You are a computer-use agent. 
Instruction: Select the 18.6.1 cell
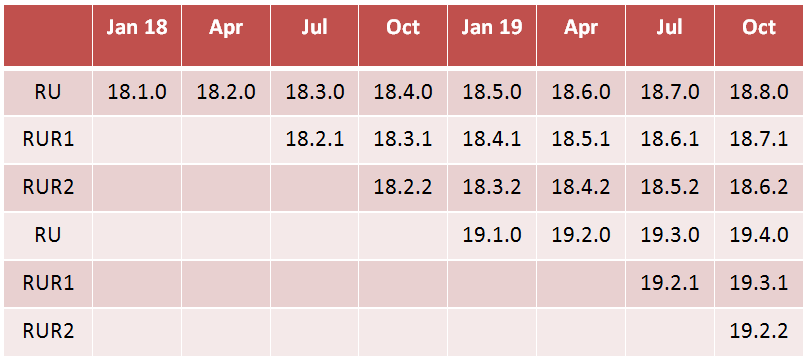[x=670, y=141]
